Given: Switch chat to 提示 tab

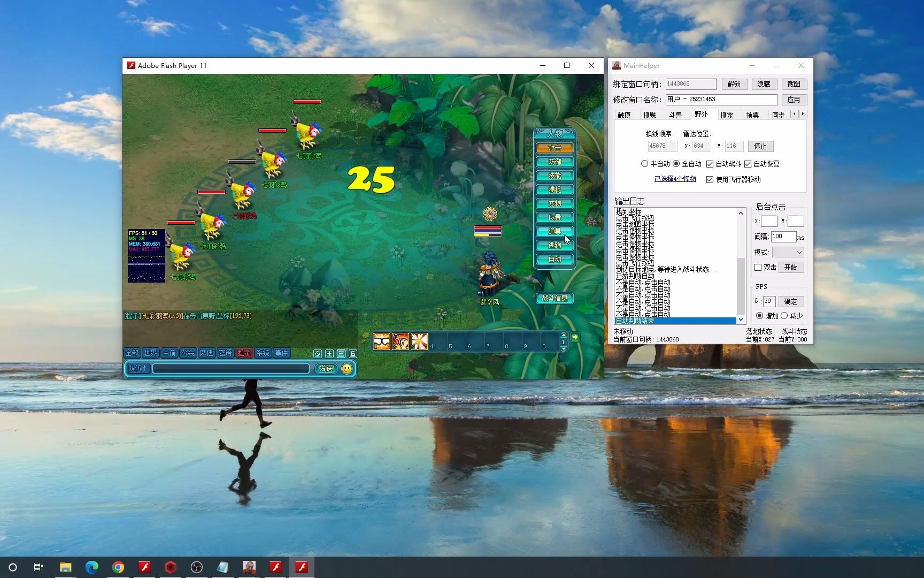Looking at the screenshot, I should click(x=244, y=353).
